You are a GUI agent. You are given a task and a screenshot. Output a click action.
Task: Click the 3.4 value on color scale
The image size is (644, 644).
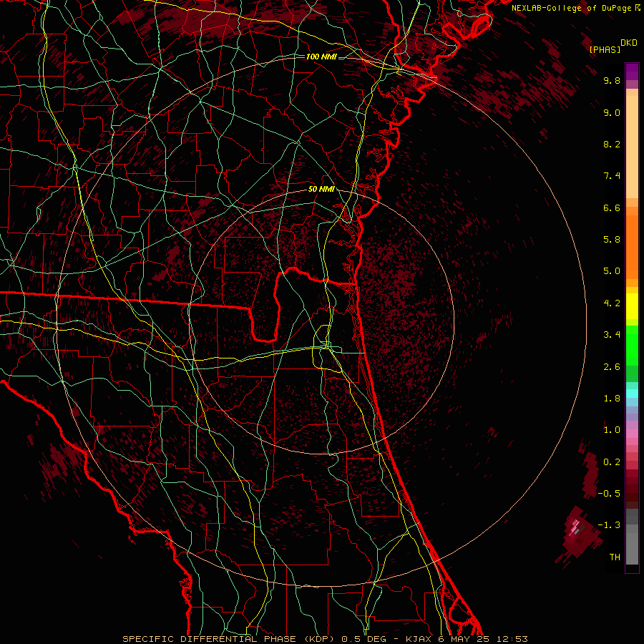[x=612, y=335]
